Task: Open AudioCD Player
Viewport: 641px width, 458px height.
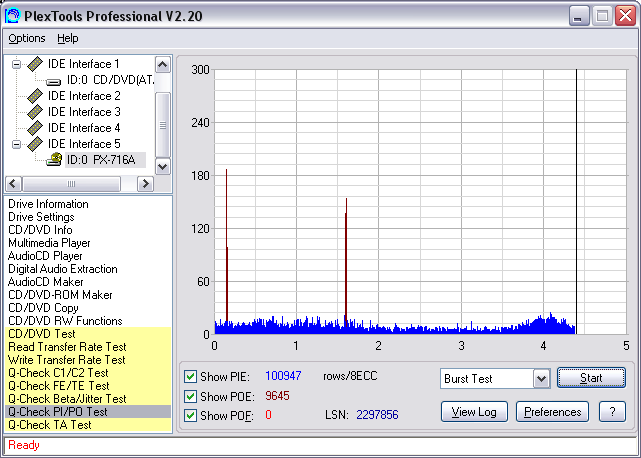Action: pos(45,256)
